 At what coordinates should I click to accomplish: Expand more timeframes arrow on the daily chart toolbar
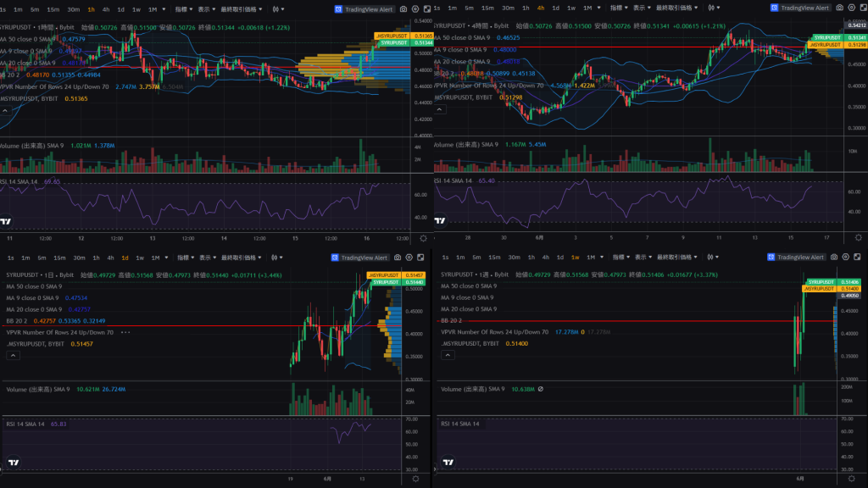click(168, 258)
